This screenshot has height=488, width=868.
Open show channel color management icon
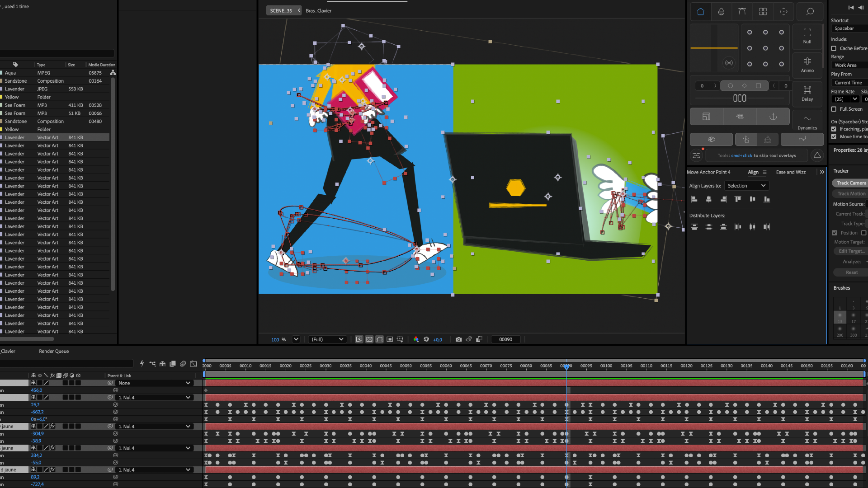click(x=416, y=339)
